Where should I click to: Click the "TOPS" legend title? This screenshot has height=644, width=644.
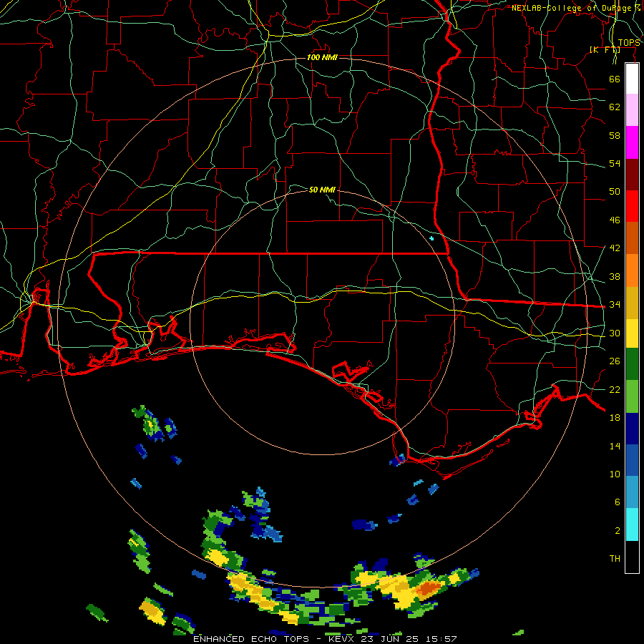629,43
